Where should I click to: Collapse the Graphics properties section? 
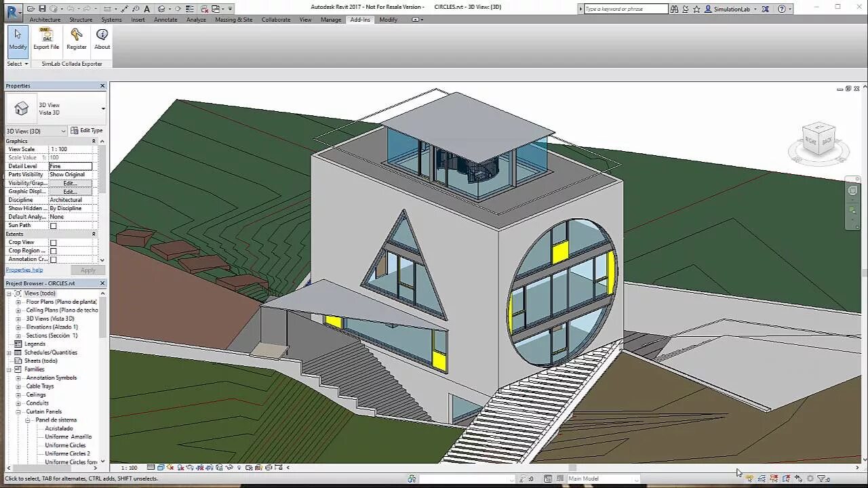(x=94, y=141)
